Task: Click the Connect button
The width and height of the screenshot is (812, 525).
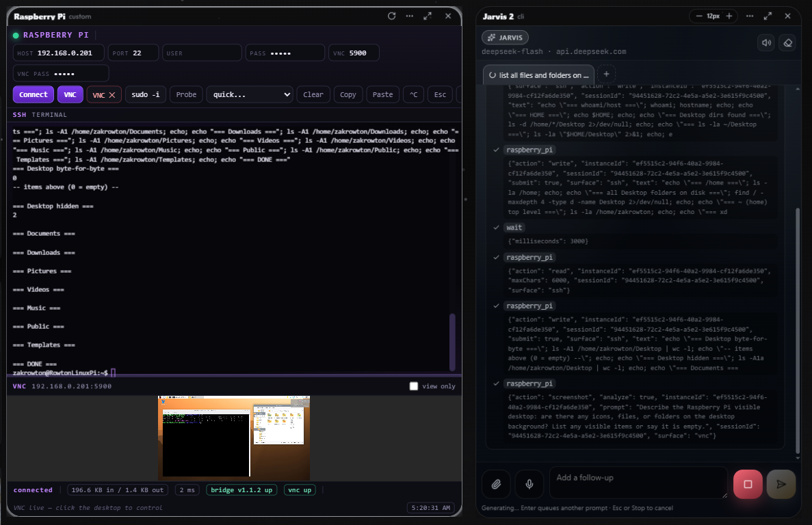Action: (x=33, y=94)
